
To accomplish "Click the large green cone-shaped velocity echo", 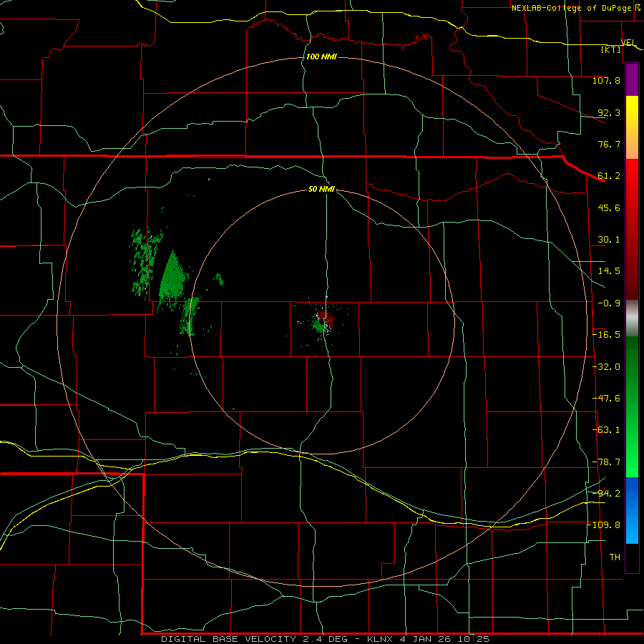I will point(173,276).
